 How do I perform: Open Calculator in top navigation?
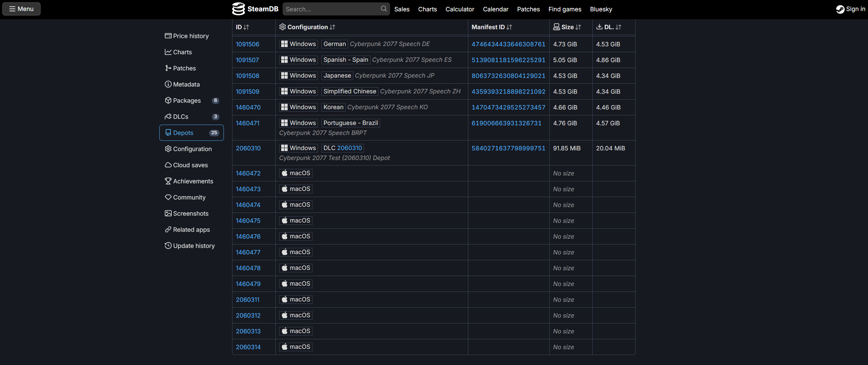tap(460, 9)
